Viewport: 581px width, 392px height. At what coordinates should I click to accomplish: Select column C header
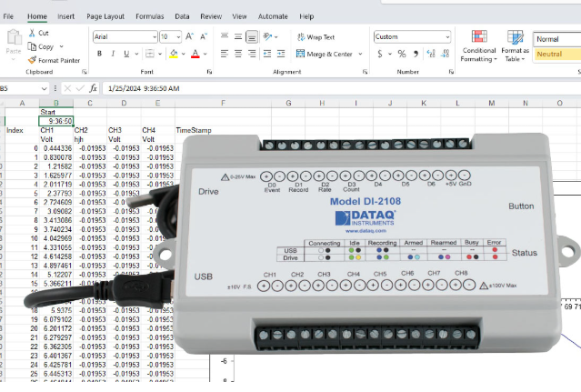(90, 103)
